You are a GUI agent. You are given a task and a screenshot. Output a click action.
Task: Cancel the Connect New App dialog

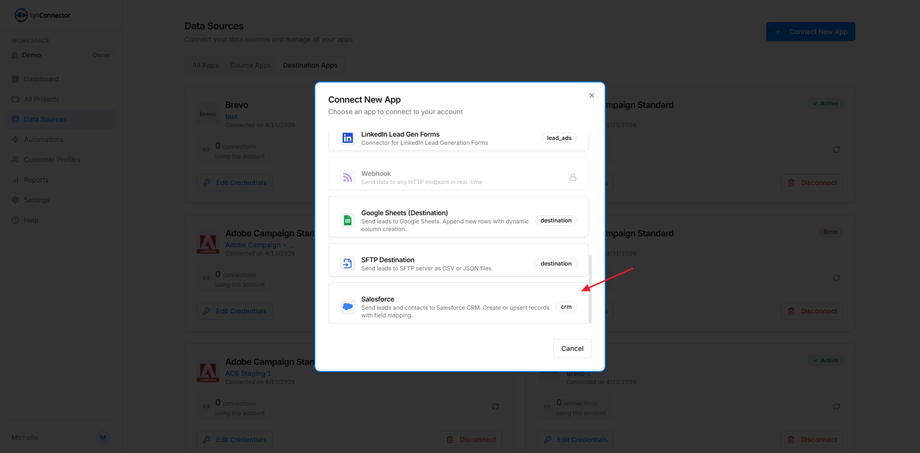click(572, 349)
